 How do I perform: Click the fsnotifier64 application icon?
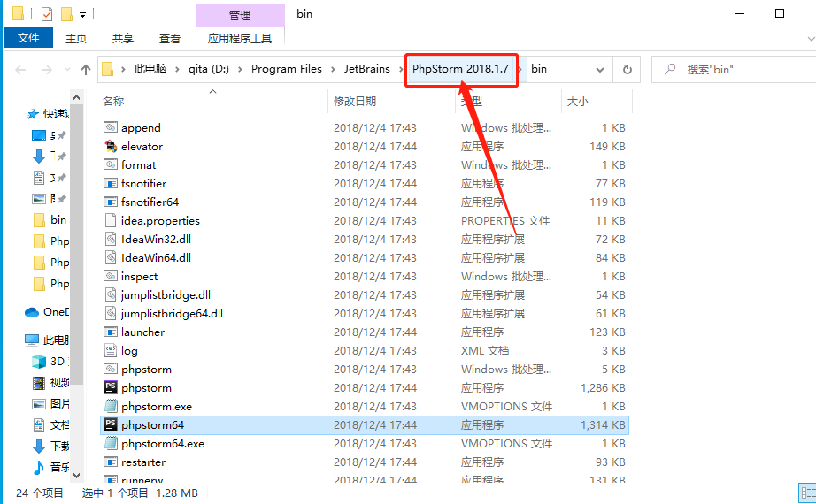pyautogui.click(x=111, y=202)
